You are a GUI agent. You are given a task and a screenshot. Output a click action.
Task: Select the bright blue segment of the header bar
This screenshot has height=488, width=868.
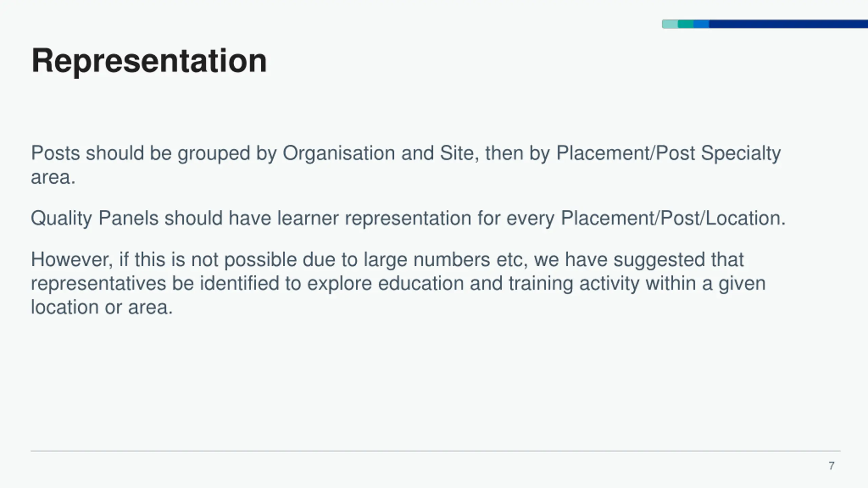pyautogui.click(x=701, y=24)
